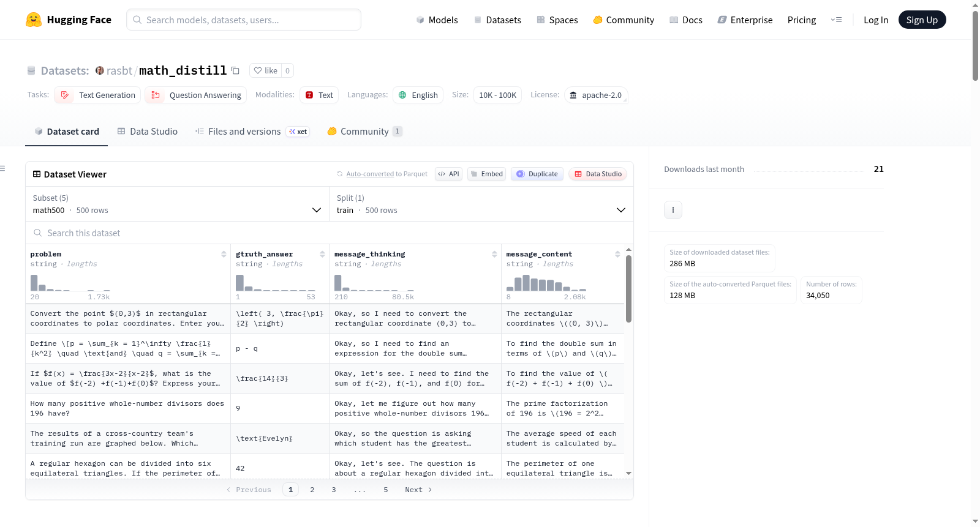This screenshot has height=527, width=980.
Task: Copy dataset name with the copy icon
Action: click(x=235, y=70)
